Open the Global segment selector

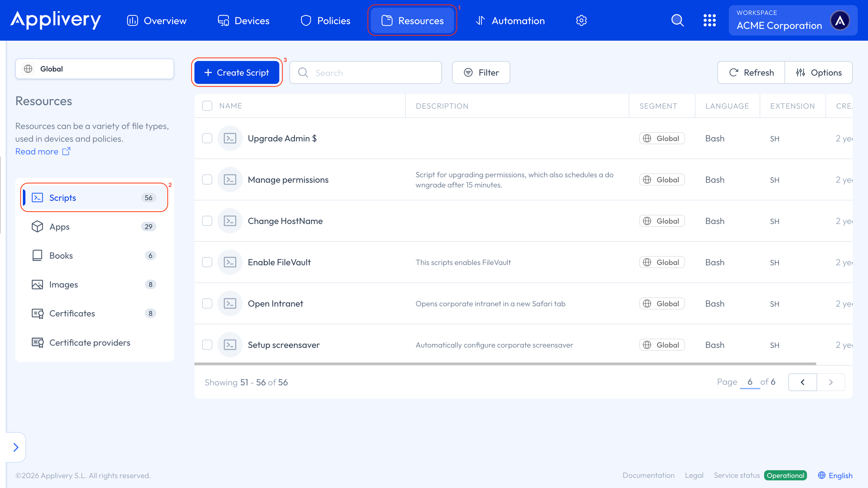94,69
